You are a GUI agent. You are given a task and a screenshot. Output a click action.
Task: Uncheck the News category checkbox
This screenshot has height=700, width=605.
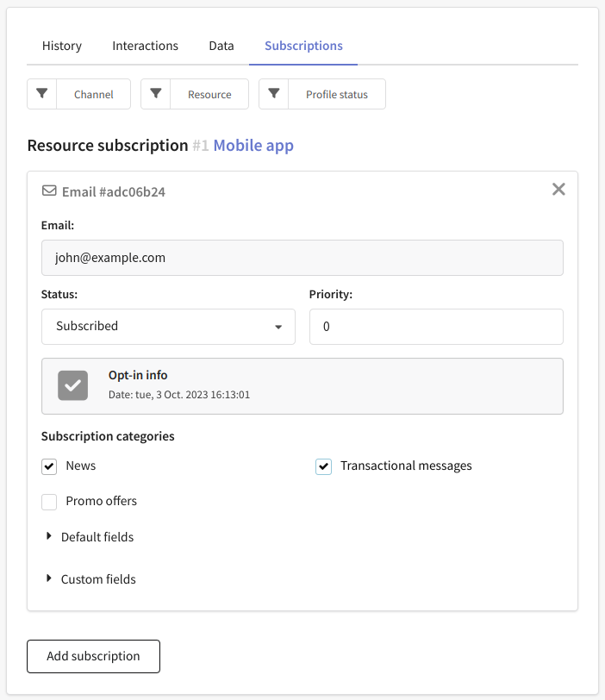pos(49,466)
